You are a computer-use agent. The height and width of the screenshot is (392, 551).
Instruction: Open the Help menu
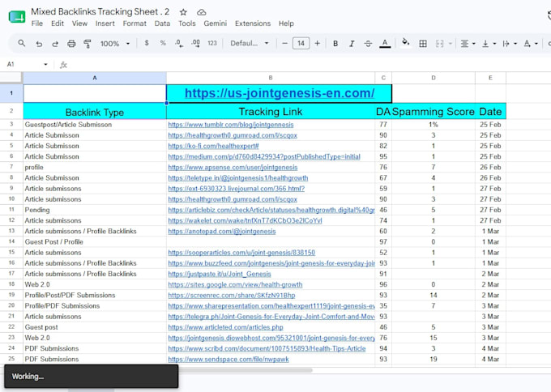(286, 23)
